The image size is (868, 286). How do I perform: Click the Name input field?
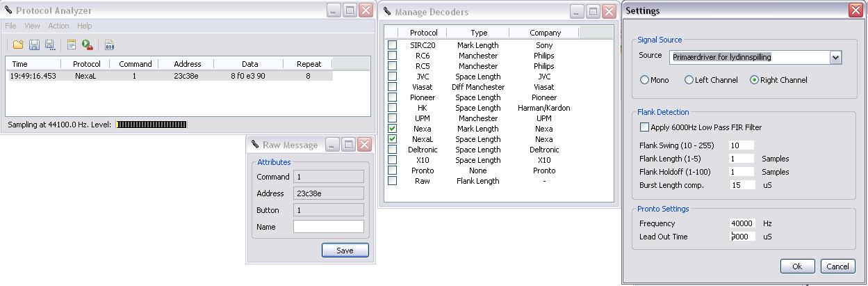pos(329,227)
